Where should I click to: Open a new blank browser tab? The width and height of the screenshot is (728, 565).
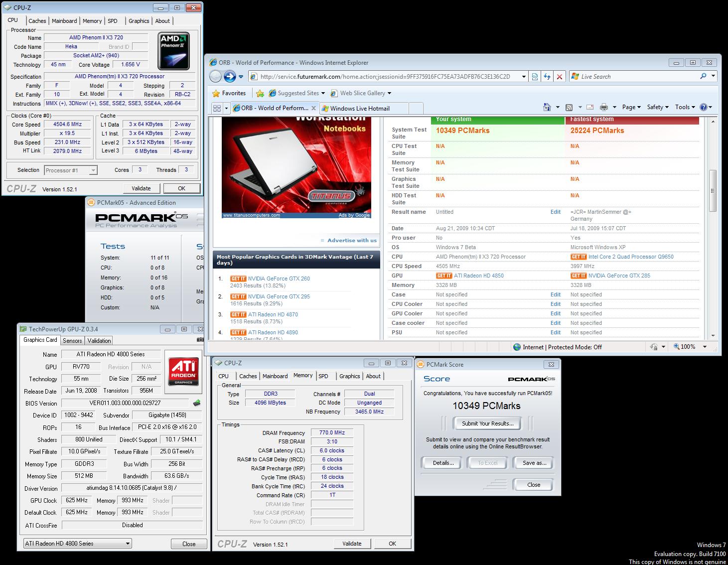tap(416, 108)
